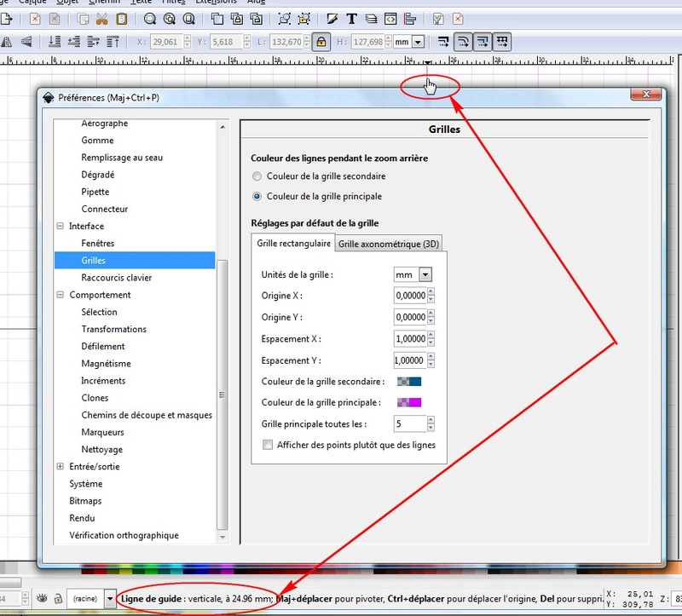Click the Cut scissors icon
682x616 pixels.
(x=101, y=19)
